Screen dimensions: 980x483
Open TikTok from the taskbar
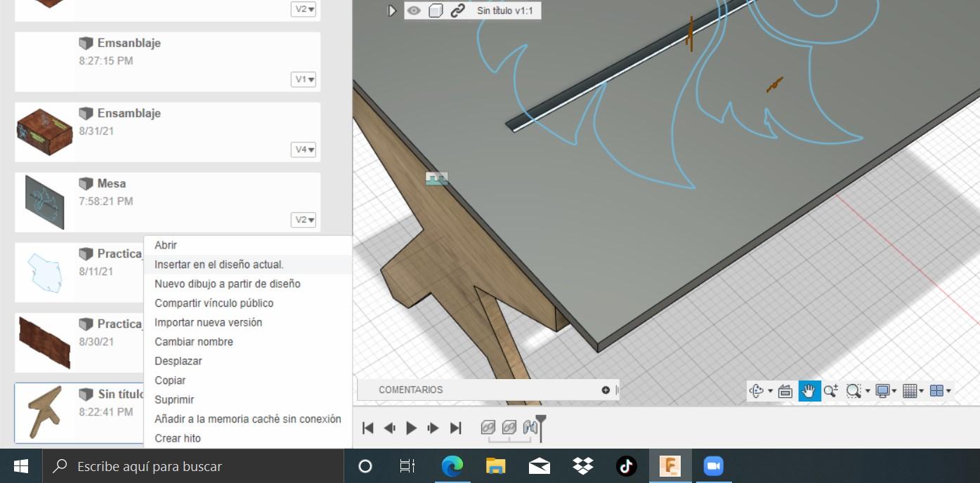pos(627,466)
